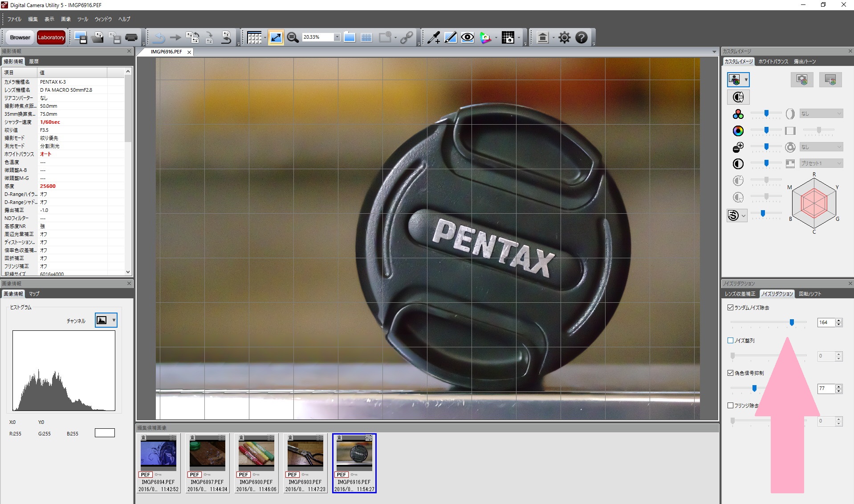Click the camera custom image button
The image size is (854, 504).
click(802, 80)
